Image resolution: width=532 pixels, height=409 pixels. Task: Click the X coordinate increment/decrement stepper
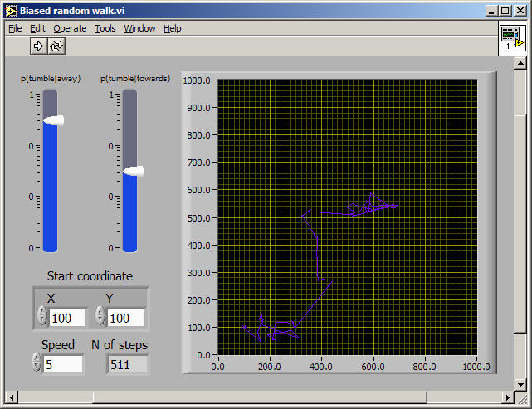[42, 315]
